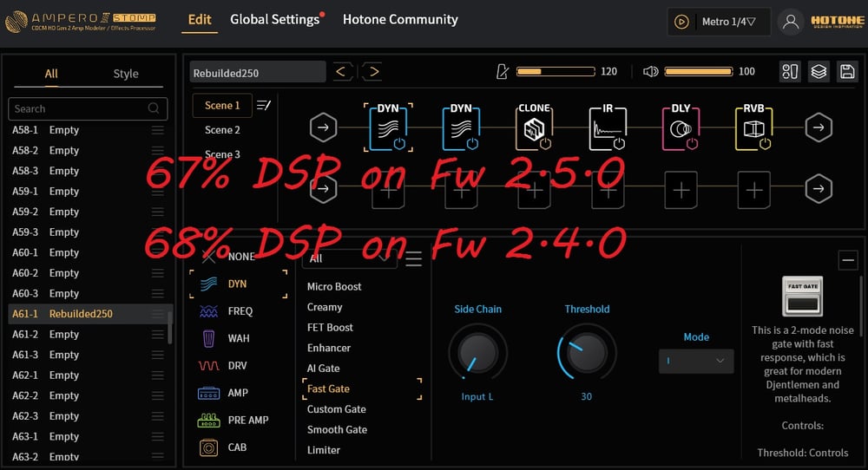Click the patch Search field
This screenshot has width=868, height=470.
click(x=88, y=108)
